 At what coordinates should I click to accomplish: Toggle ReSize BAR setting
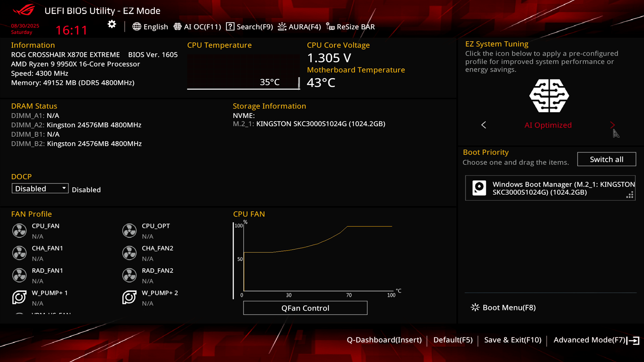(351, 27)
